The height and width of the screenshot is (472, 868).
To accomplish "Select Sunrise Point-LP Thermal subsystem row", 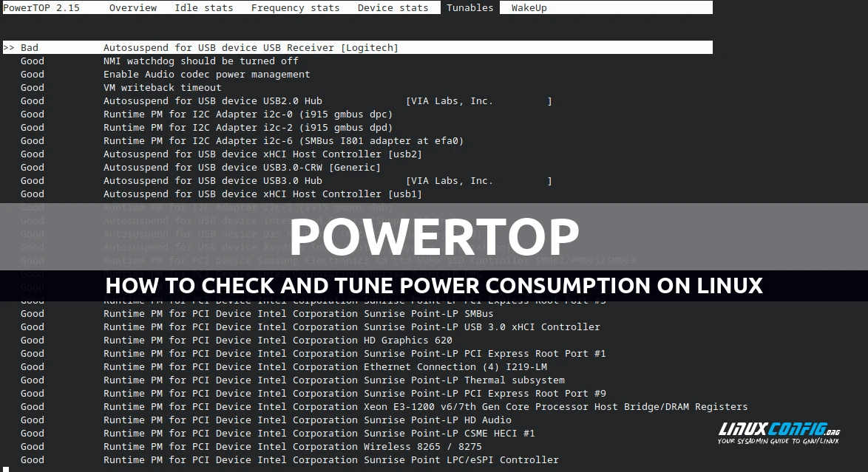I will (292, 380).
